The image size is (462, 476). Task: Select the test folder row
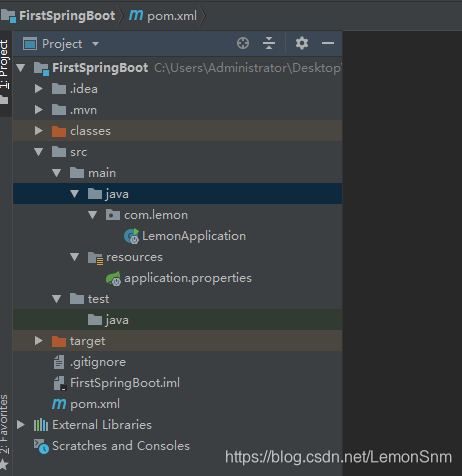coord(177,299)
